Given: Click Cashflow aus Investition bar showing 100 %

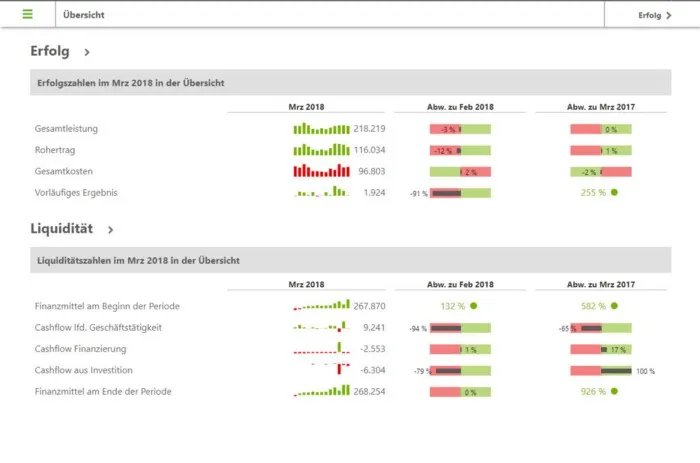Looking at the screenshot, I should [601, 370].
